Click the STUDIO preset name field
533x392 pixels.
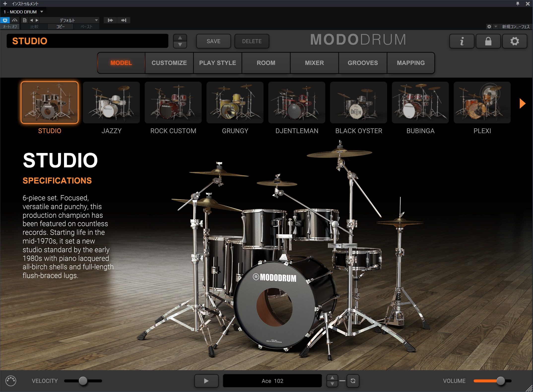[87, 41]
